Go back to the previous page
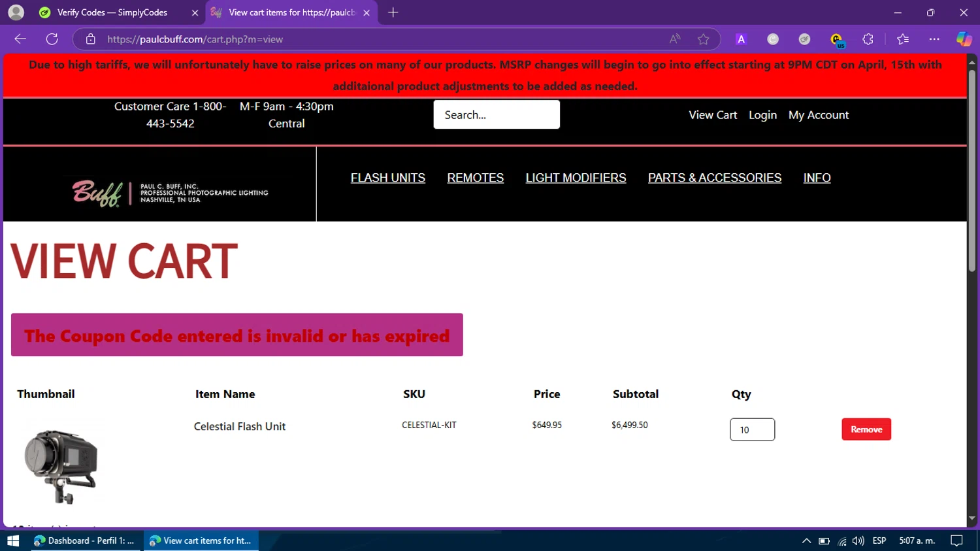Image resolution: width=980 pixels, height=551 pixels. tap(20, 39)
